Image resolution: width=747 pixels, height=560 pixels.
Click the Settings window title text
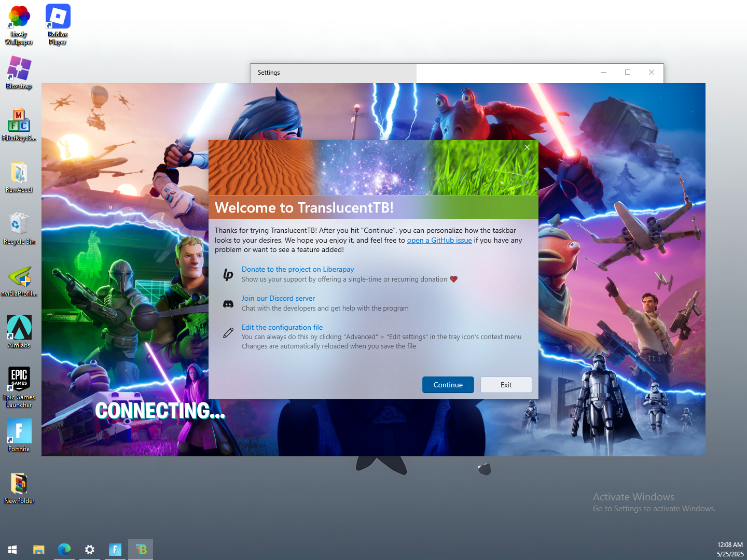click(269, 73)
